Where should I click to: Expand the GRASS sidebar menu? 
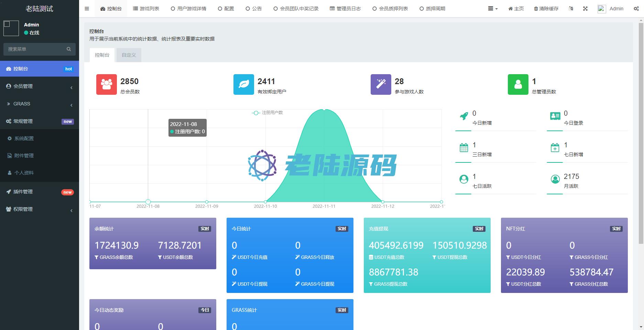(40, 104)
